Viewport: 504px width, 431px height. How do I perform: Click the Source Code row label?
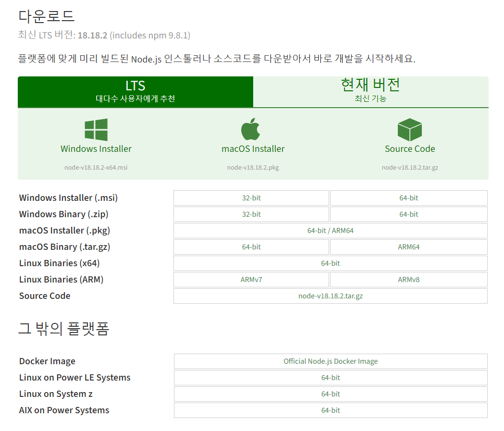(x=45, y=296)
